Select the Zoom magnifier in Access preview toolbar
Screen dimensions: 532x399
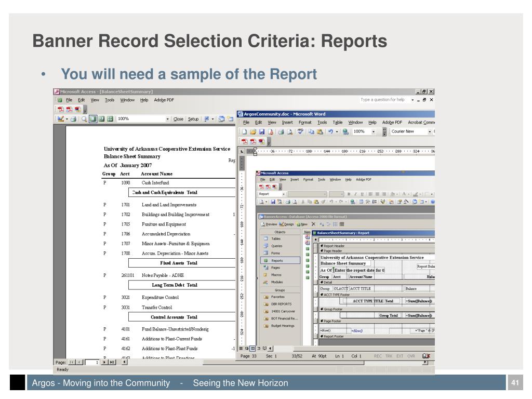pyautogui.click(x=84, y=119)
